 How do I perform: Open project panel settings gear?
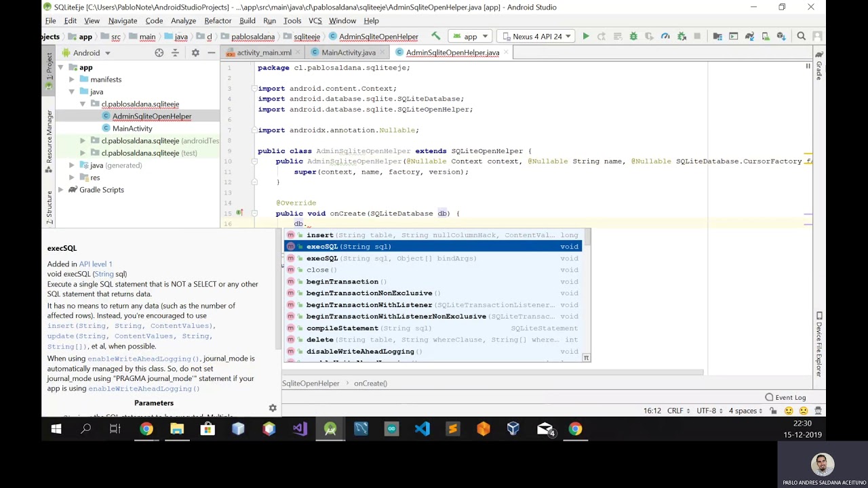(x=195, y=53)
